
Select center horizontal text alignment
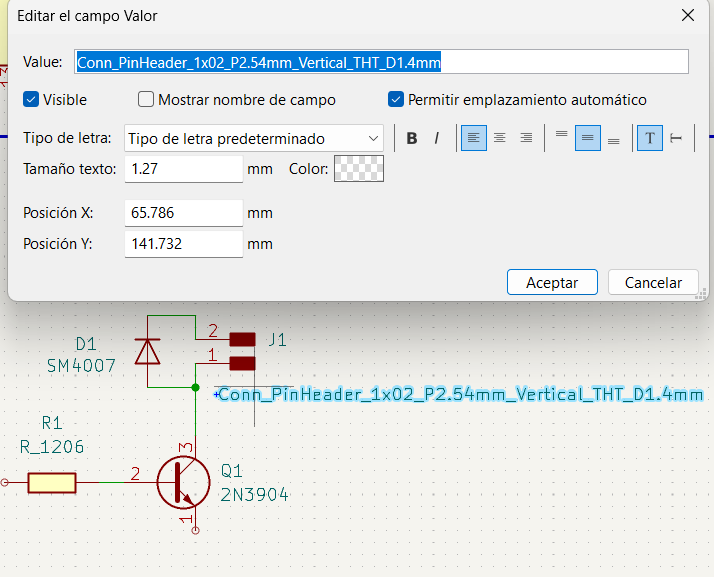500,138
